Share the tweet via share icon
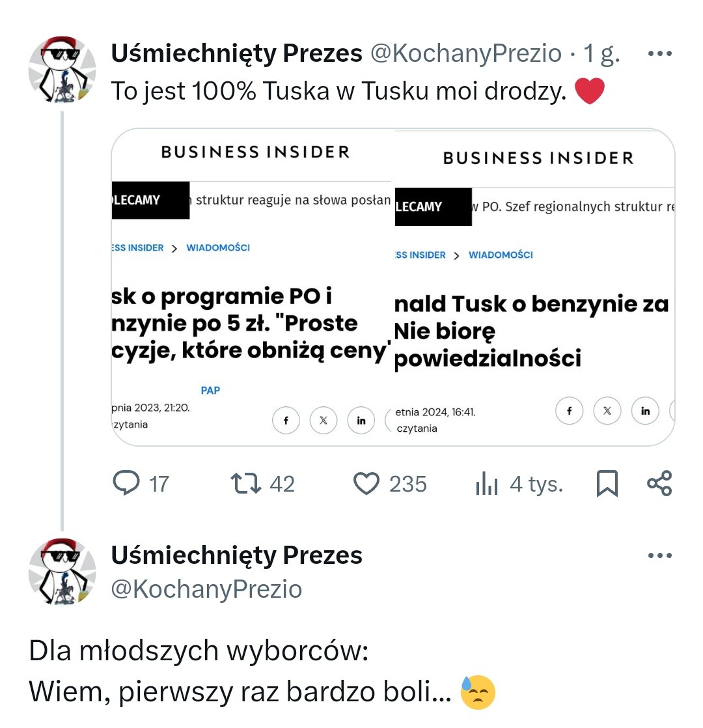This screenshot has width=703, height=728. coord(659,483)
